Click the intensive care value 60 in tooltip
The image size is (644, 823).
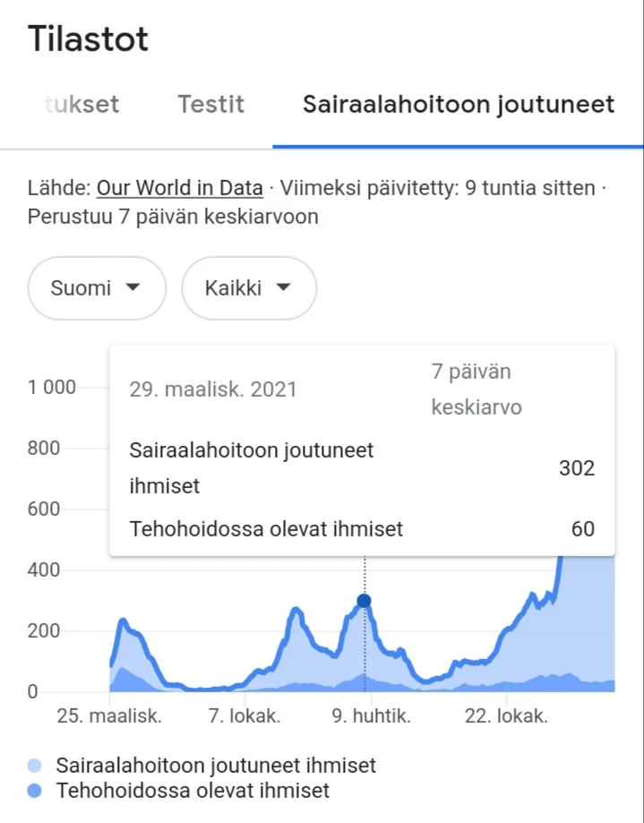pos(582,529)
